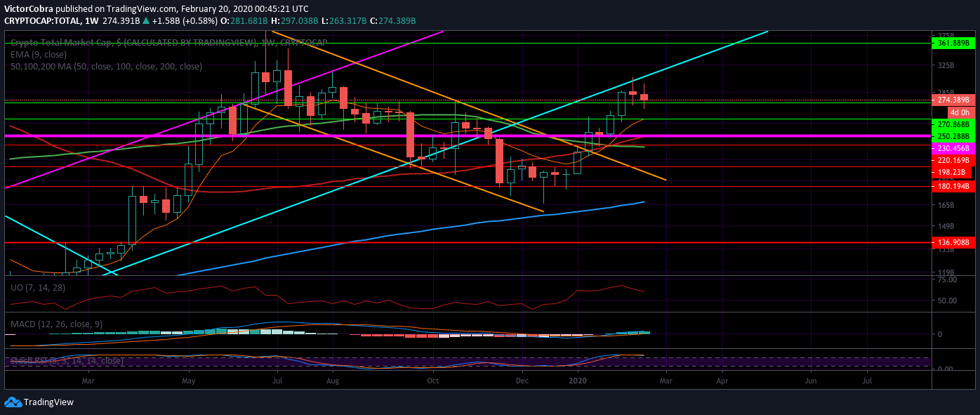Click the Apr label on time axis
980x415 pixels.
coord(722,381)
